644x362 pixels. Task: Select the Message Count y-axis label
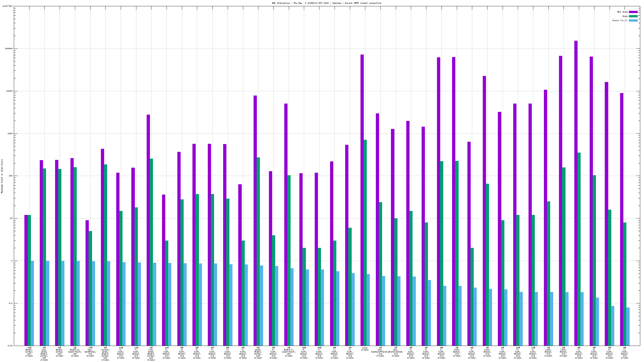coord(2,176)
